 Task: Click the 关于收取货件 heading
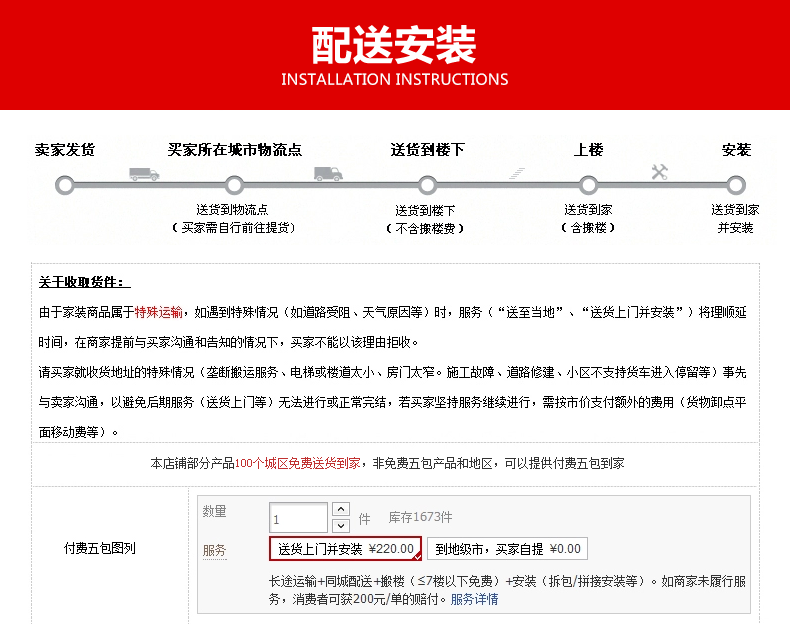click(x=81, y=282)
